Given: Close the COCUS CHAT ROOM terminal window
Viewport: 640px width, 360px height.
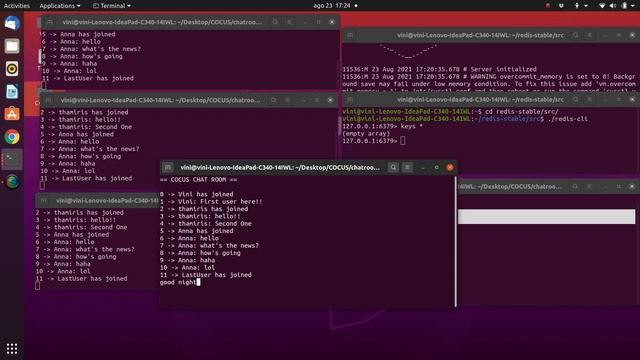Looking at the screenshot, I should point(450,167).
